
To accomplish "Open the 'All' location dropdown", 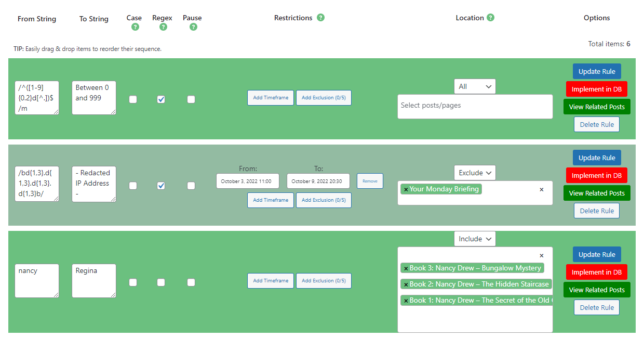I will tap(475, 87).
